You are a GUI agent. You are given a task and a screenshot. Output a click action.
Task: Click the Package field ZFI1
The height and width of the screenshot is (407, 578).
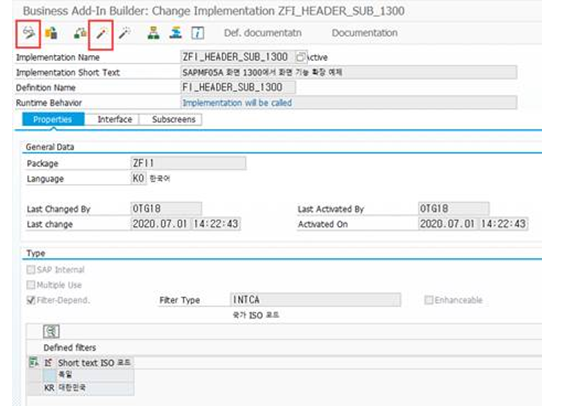188,163
